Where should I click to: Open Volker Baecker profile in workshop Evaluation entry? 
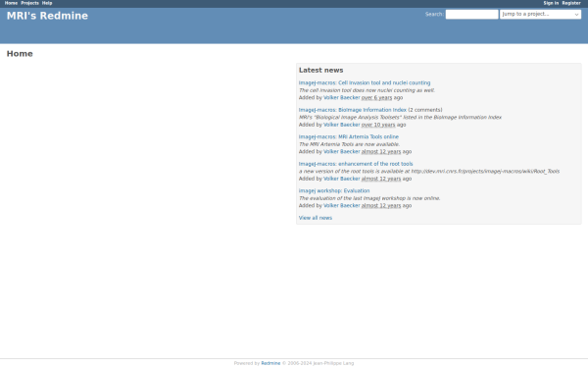pos(342,206)
